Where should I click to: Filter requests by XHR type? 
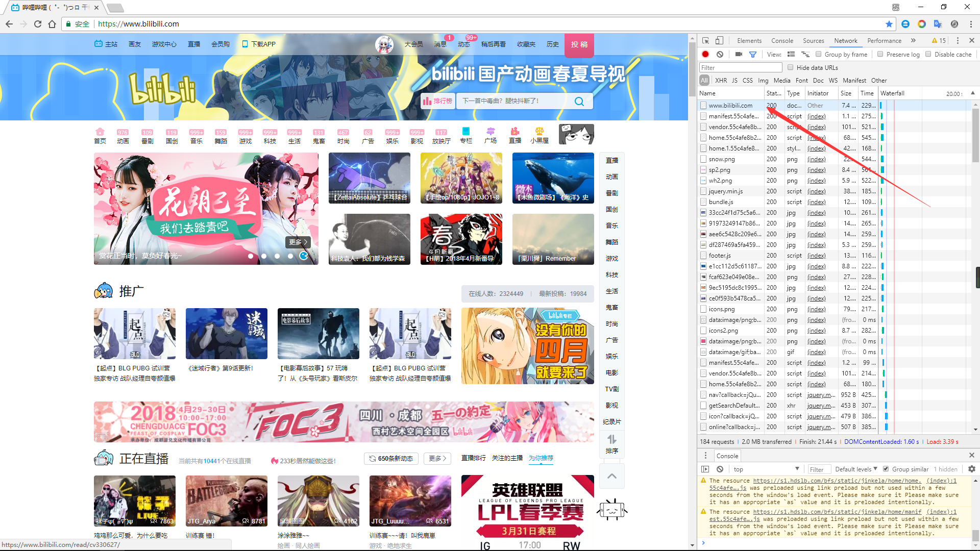click(721, 80)
